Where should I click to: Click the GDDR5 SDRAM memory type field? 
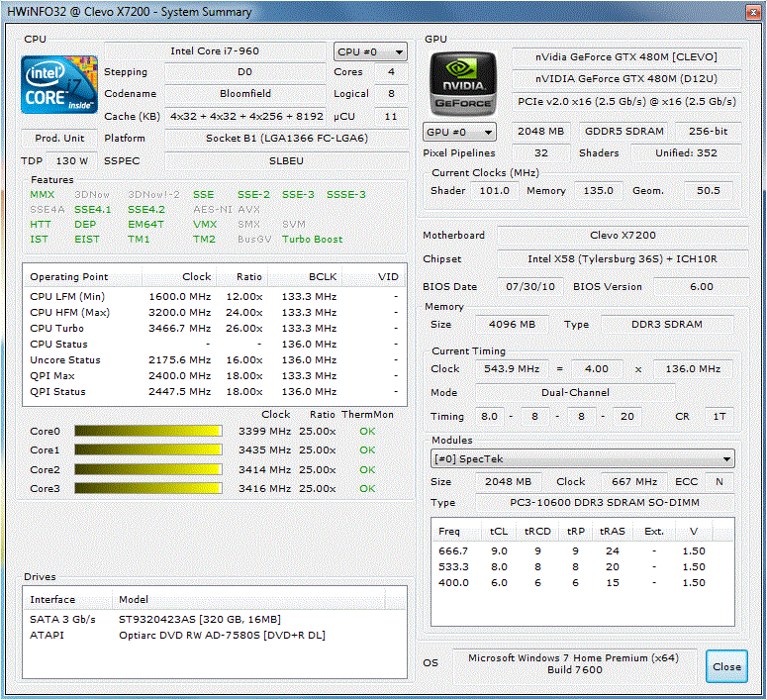624,132
